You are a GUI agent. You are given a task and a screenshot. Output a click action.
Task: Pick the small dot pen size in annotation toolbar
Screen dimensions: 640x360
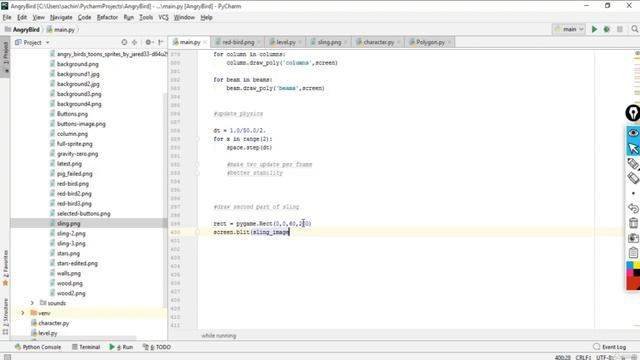(x=633, y=193)
